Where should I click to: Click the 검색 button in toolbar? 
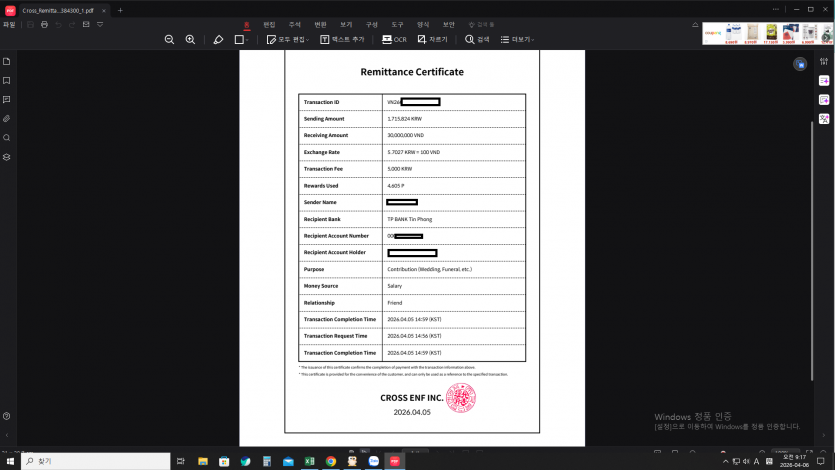pyautogui.click(x=477, y=39)
